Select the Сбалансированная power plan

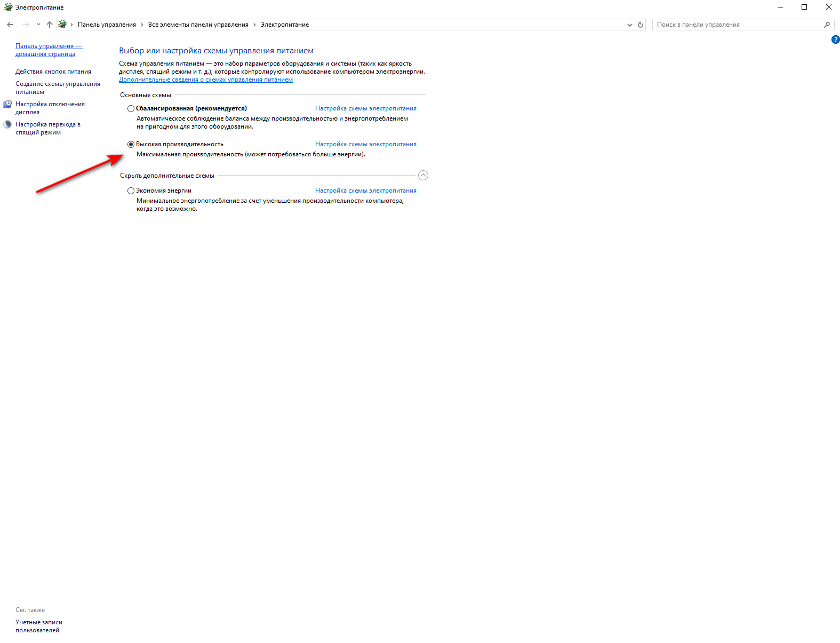click(131, 109)
